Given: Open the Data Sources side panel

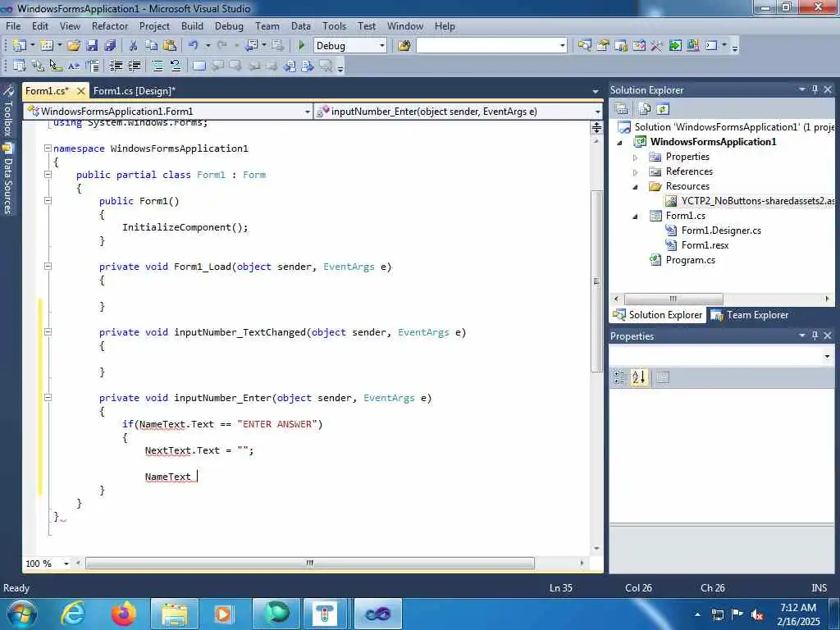Looking at the screenshot, I should [7, 180].
